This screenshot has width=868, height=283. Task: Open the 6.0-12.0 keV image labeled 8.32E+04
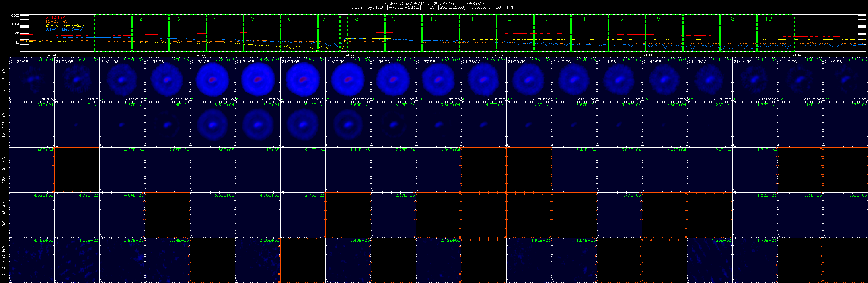[x=212, y=125]
